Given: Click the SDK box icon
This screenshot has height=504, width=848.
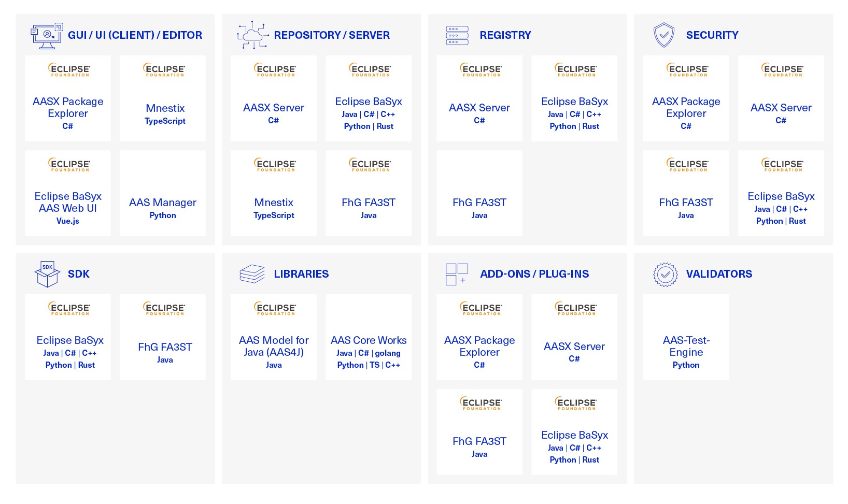Looking at the screenshot, I should 47,274.
